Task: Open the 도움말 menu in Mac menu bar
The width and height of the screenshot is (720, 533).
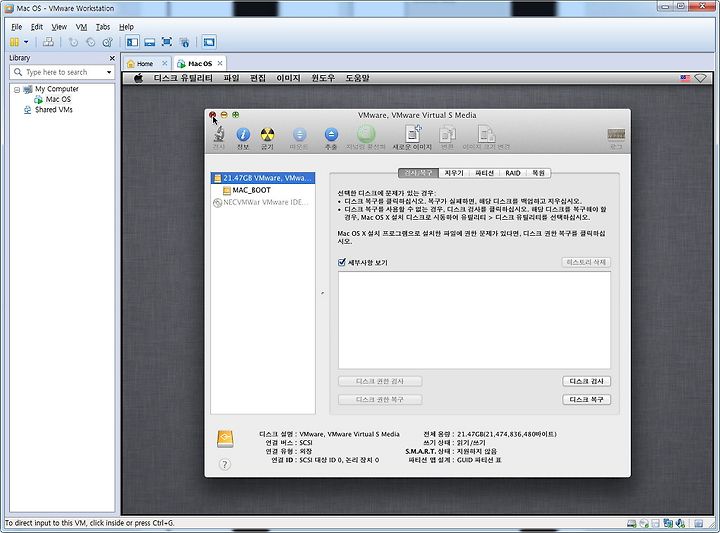Action: (x=357, y=78)
